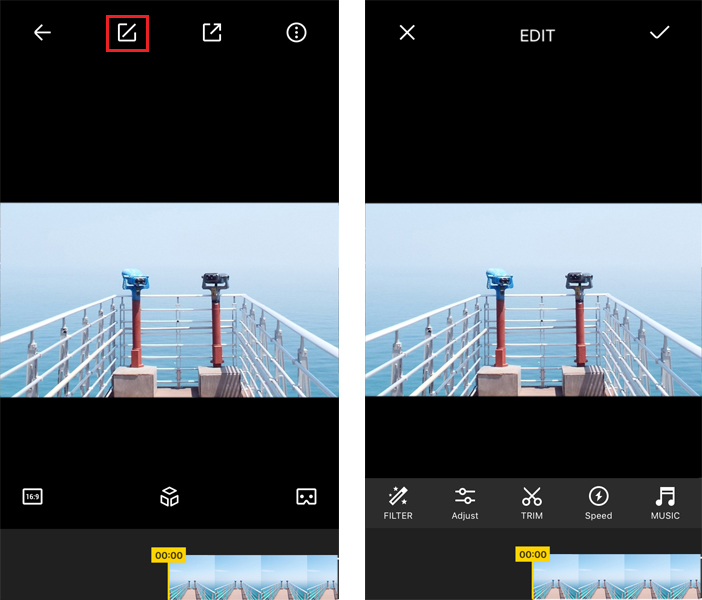Open the FILTER tool
Screen dimensions: 702x600
pyautogui.click(x=398, y=503)
